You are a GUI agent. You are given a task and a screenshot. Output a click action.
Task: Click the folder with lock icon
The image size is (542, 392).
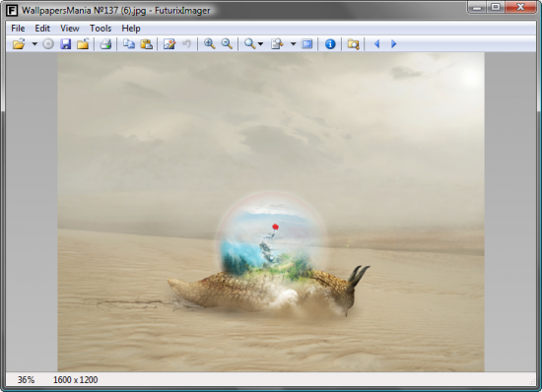[x=83, y=44]
